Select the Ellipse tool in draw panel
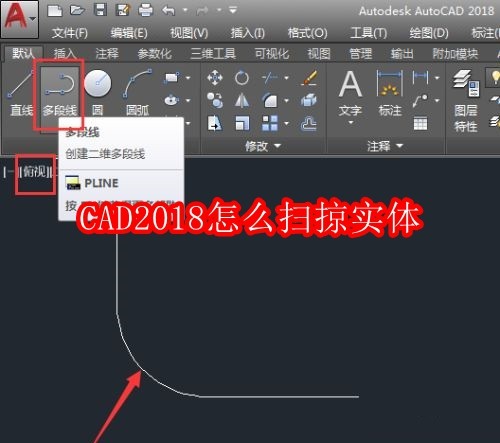 point(172,100)
